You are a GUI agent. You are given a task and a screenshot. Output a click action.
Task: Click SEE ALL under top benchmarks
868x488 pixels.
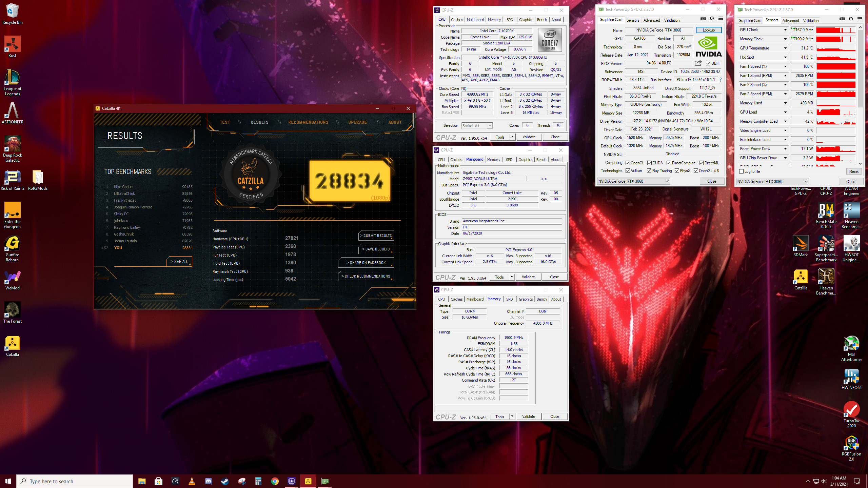click(x=179, y=262)
